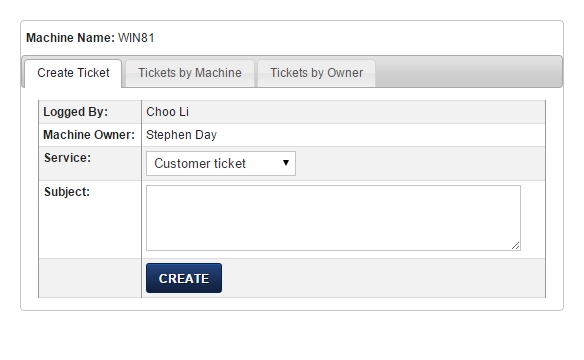The image size is (584, 360).
Task: Click empty Service row space beside dropdown
Action: pyautogui.click(x=420, y=163)
